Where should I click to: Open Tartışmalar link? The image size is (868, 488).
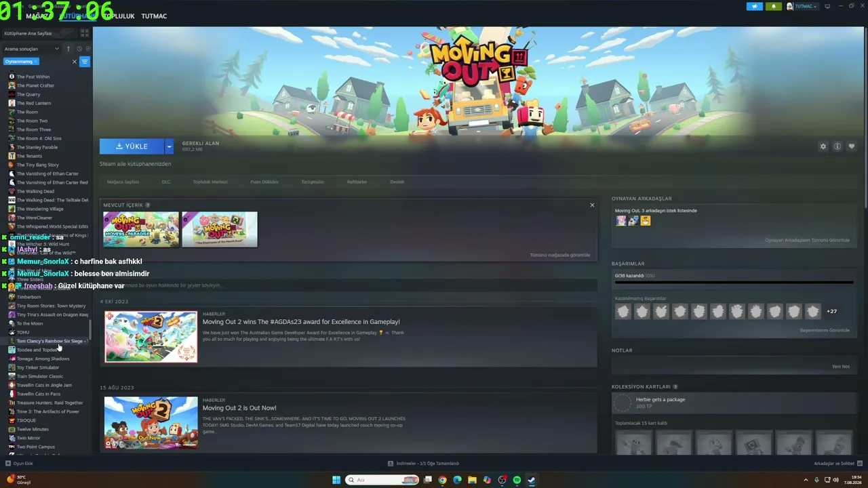tap(313, 182)
